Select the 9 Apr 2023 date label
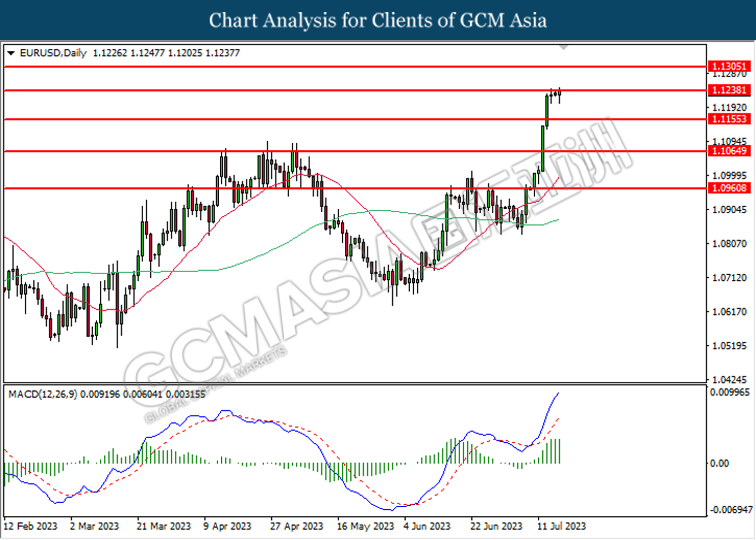The image size is (756, 540). pyautogui.click(x=227, y=526)
